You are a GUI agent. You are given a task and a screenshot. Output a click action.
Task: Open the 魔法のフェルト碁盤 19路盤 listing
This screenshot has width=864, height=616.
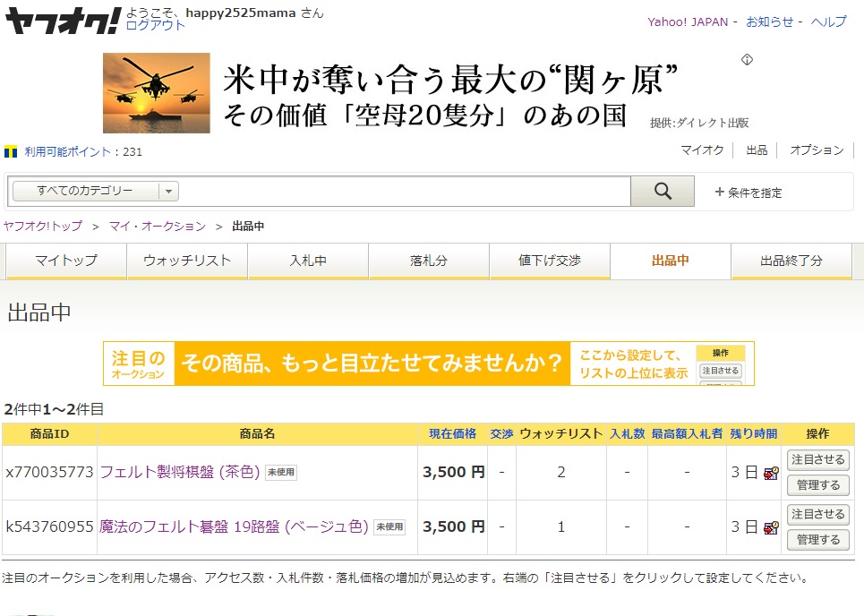pos(234,526)
